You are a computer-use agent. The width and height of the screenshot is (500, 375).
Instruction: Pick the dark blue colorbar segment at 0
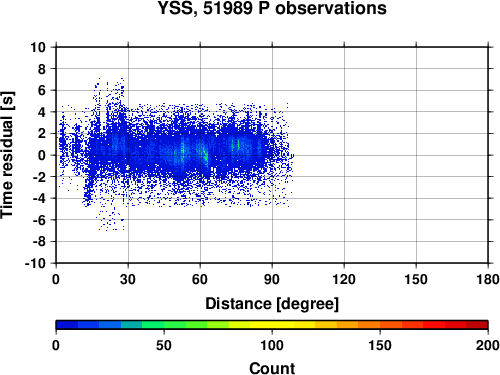tap(67, 325)
